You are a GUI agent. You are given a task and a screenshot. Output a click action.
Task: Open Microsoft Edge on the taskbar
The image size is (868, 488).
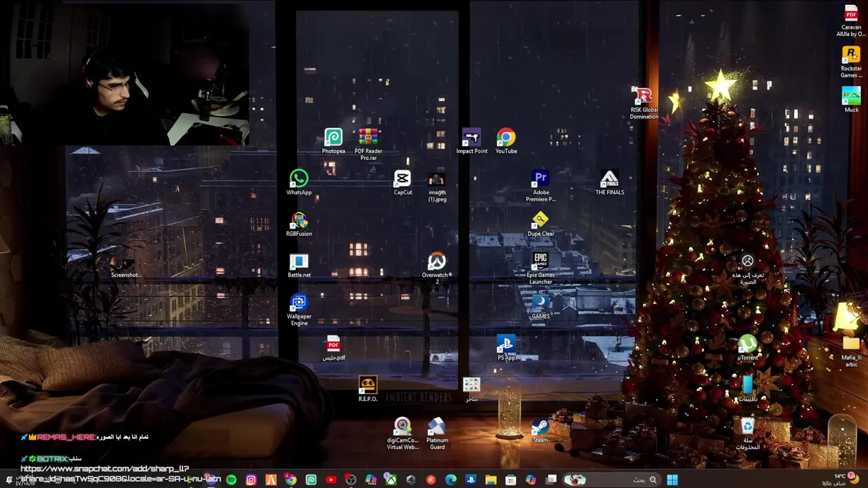(450, 480)
